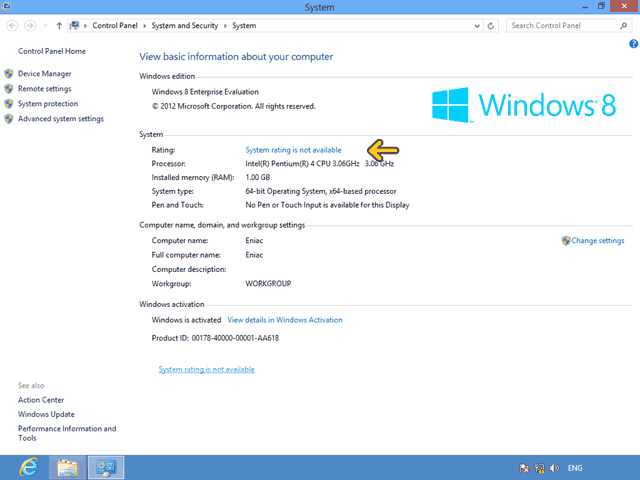Click shield icon beside System protection
The height and width of the screenshot is (480, 640).
pyautogui.click(x=9, y=104)
